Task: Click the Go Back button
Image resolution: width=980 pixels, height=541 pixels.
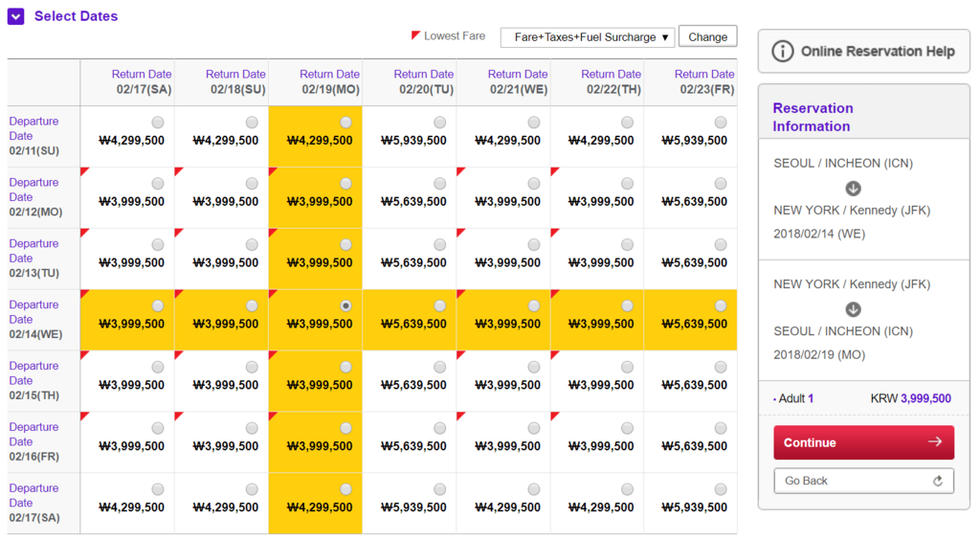Action: point(864,481)
